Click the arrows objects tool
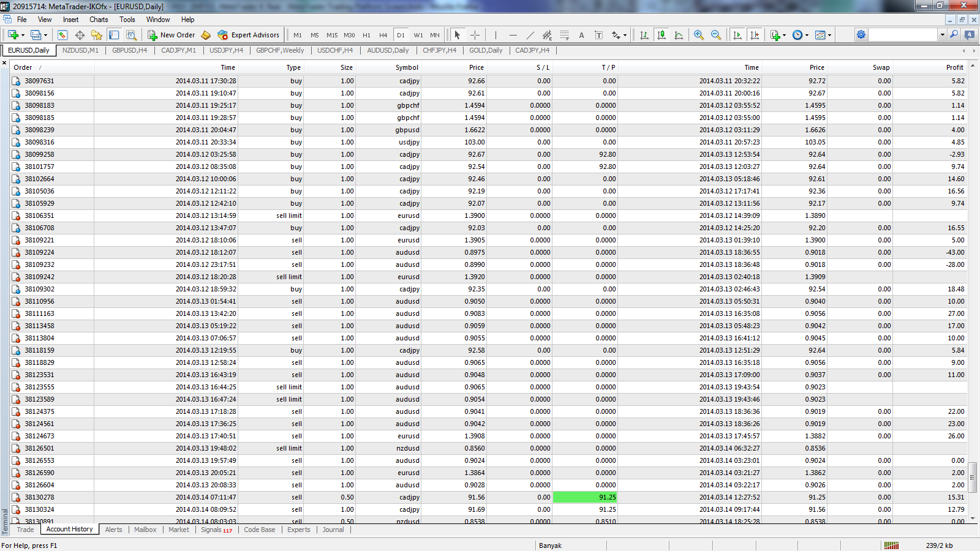This screenshot has height=551, width=980. pyautogui.click(x=616, y=35)
